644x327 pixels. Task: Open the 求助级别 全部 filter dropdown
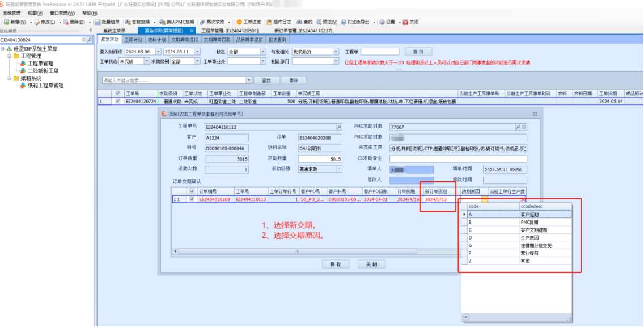(x=197, y=61)
